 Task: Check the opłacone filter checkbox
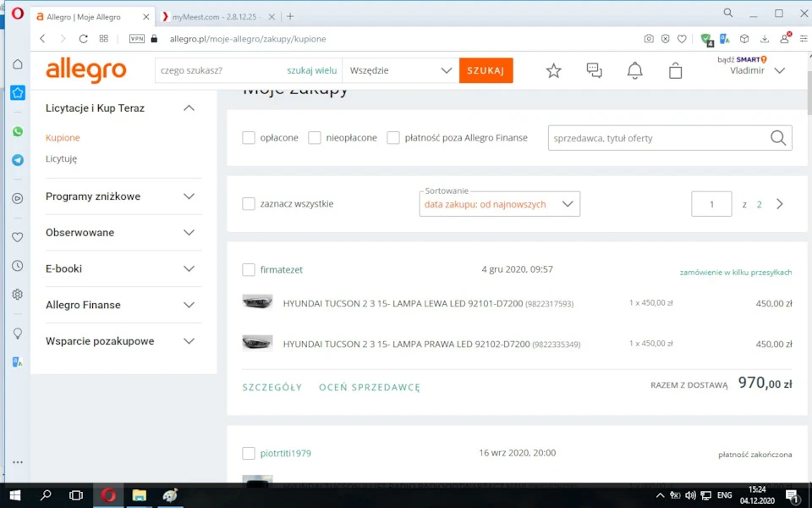point(249,138)
